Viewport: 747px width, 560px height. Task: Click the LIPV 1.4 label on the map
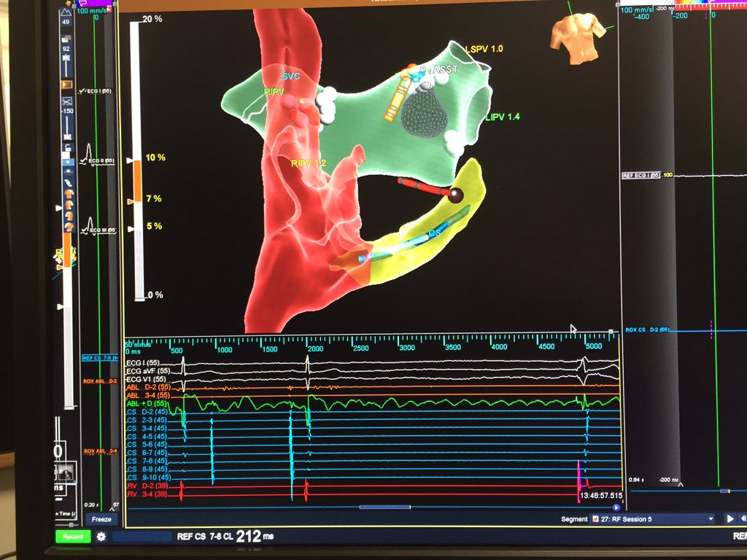pyautogui.click(x=503, y=117)
